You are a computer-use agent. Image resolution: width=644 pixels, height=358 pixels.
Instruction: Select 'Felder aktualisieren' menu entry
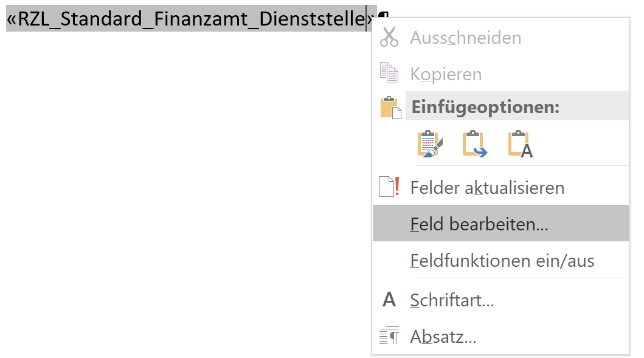click(486, 187)
